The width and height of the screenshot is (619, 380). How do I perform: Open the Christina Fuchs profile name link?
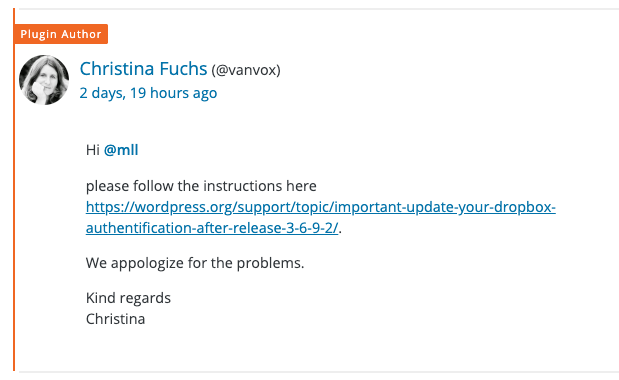point(143,69)
